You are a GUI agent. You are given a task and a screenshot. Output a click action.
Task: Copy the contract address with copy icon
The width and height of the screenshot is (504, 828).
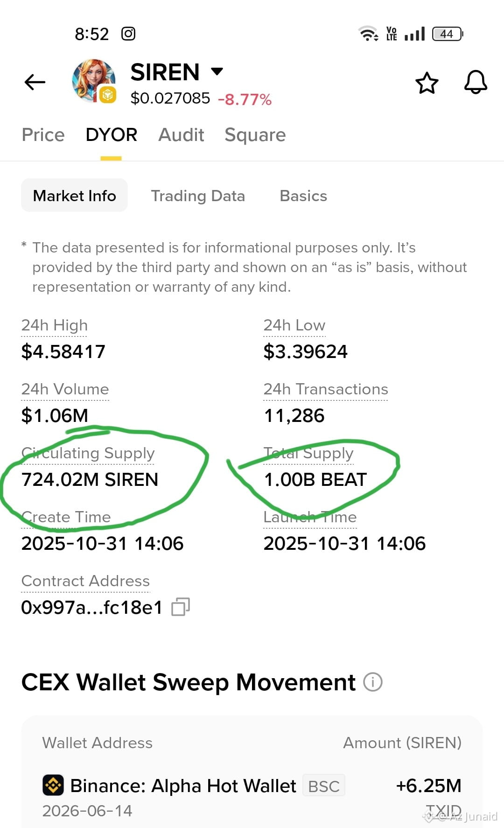pos(181,607)
